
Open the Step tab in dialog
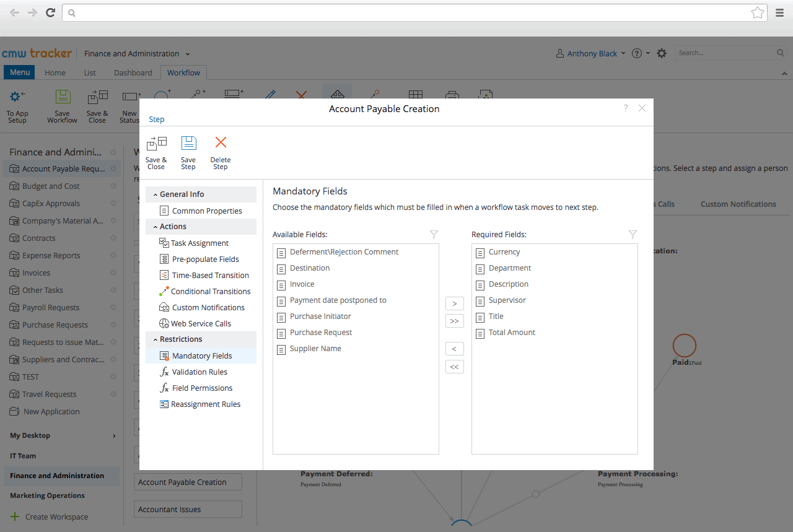pos(157,120)
